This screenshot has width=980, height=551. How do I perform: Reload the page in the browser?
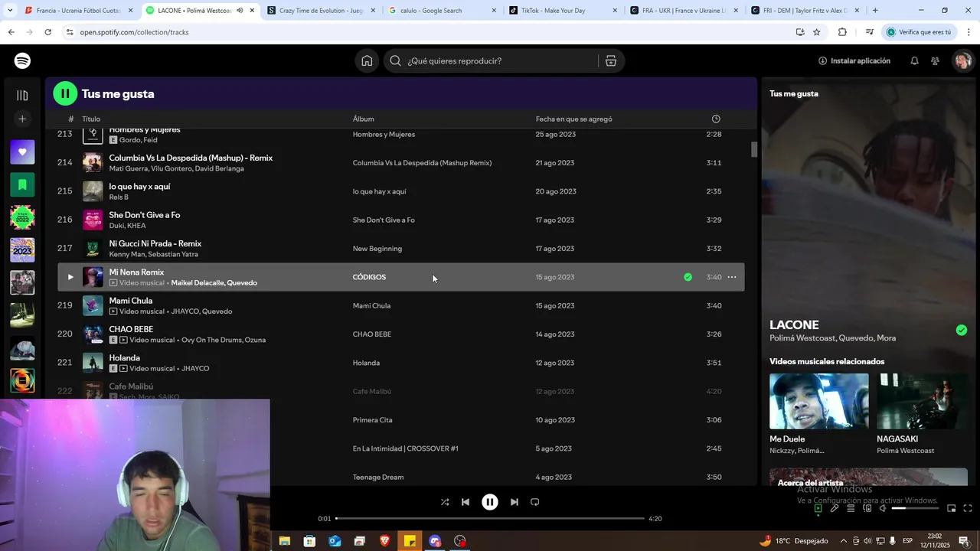click(x=48, y=32)
